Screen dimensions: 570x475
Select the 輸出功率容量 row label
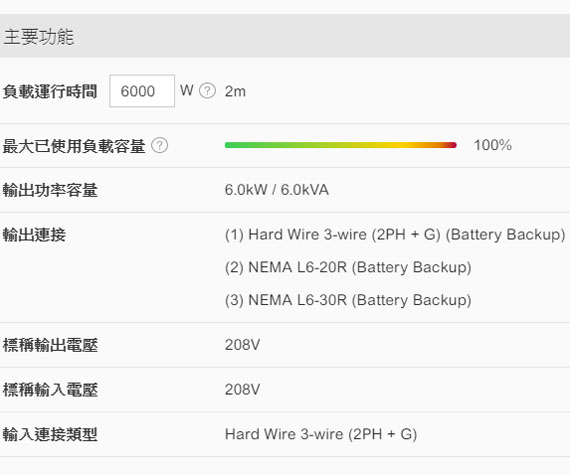pyautogui.click(x=50, y=190)
